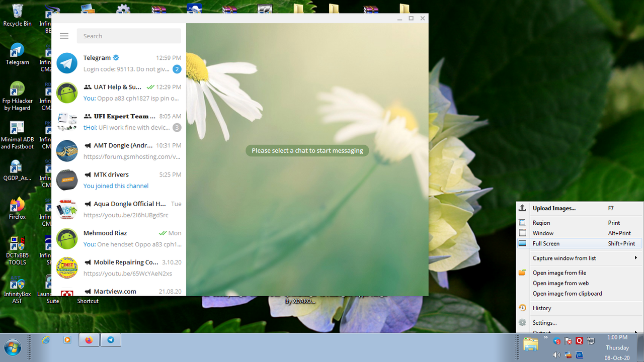
Task: Show hidden tray icons with the chevron
Action: [546, 337]
